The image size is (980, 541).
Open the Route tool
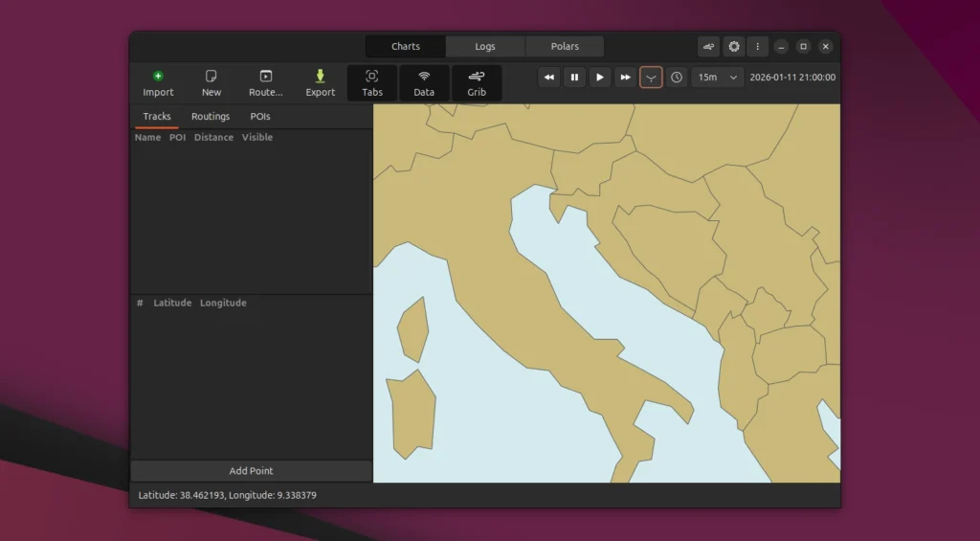(x=265, y=83)
